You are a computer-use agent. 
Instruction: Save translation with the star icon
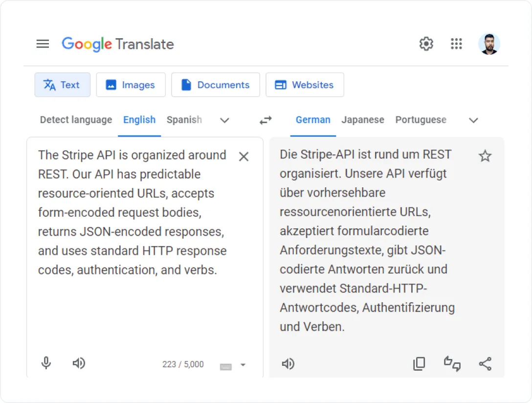pyautogui.click(x=485, y=156)
